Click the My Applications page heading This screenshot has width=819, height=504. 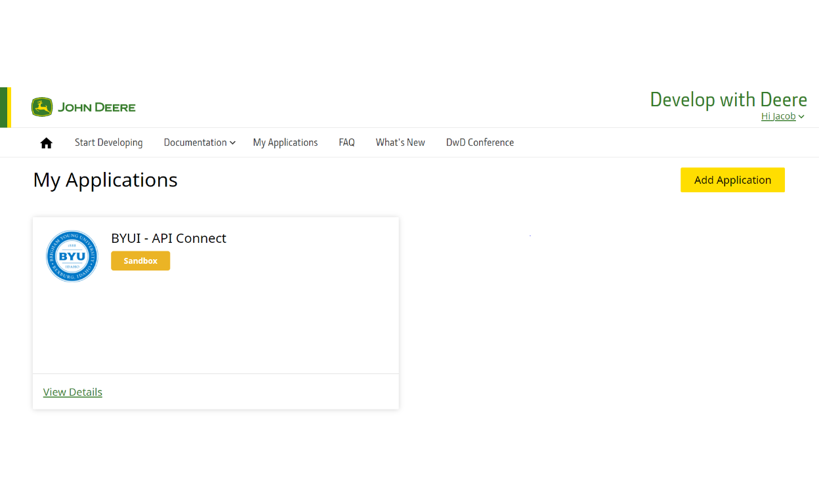(x=106, y=180)
